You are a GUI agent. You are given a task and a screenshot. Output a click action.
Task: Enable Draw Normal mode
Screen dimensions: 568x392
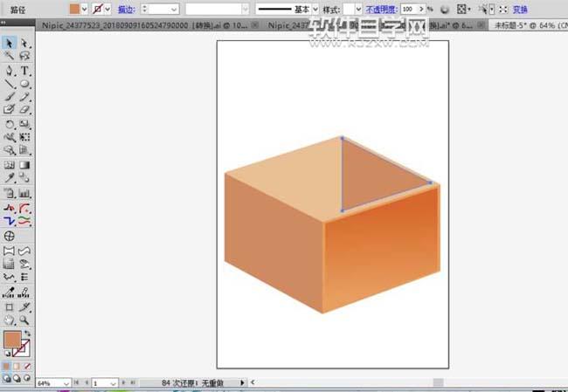(6, 378)
